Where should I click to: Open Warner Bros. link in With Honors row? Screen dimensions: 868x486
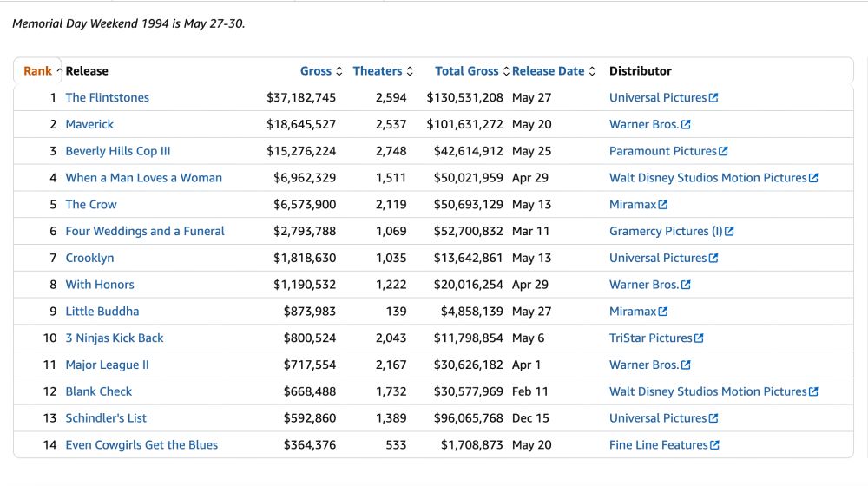(x=644, y=285)
